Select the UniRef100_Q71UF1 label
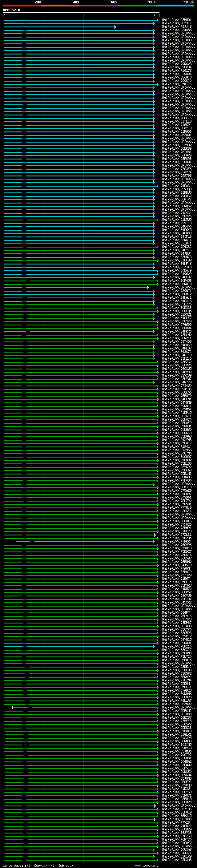The width and height of the screenshot is (197, 868). point(176,243)
